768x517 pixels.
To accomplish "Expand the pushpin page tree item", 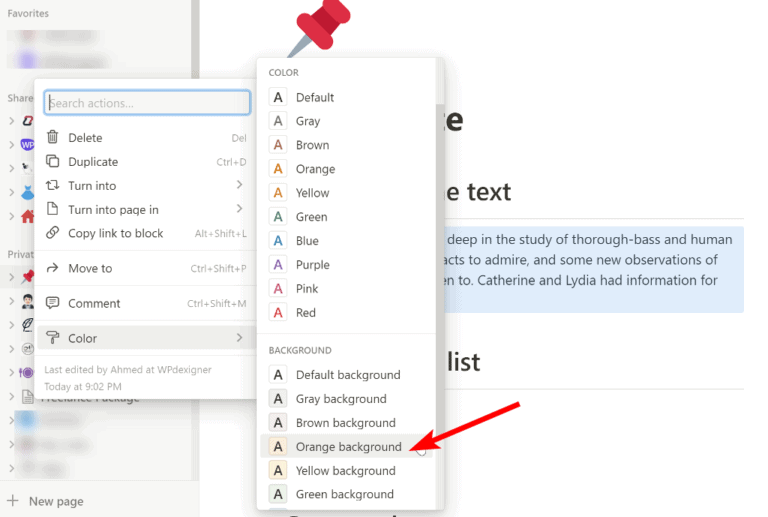I will [11, 278].
